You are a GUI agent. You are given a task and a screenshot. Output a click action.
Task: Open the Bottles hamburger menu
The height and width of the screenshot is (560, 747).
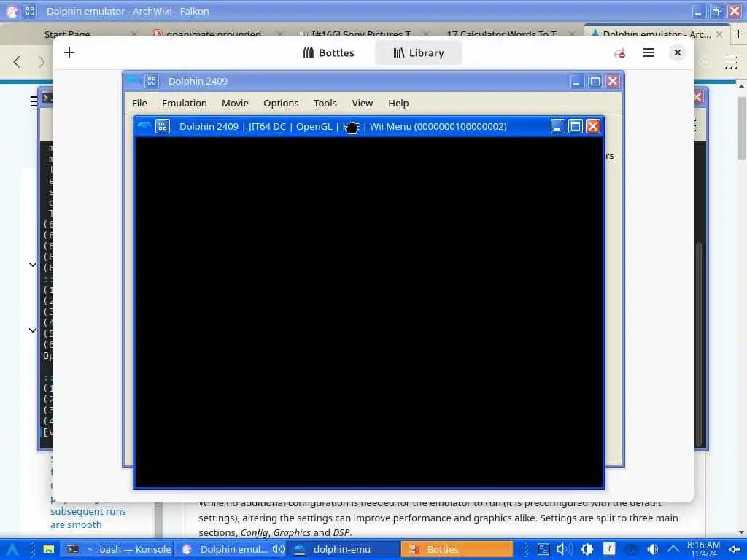pos(648,52)
